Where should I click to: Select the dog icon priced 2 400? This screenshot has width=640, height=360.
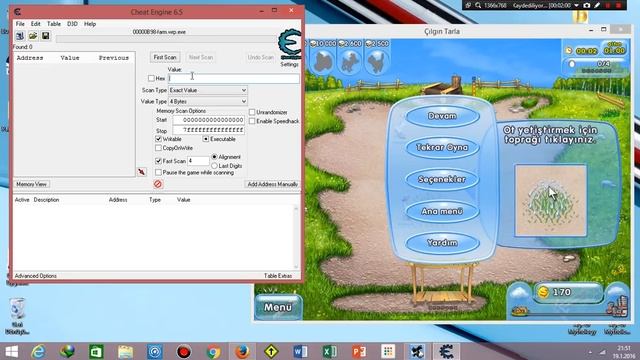tap(350, 62)
